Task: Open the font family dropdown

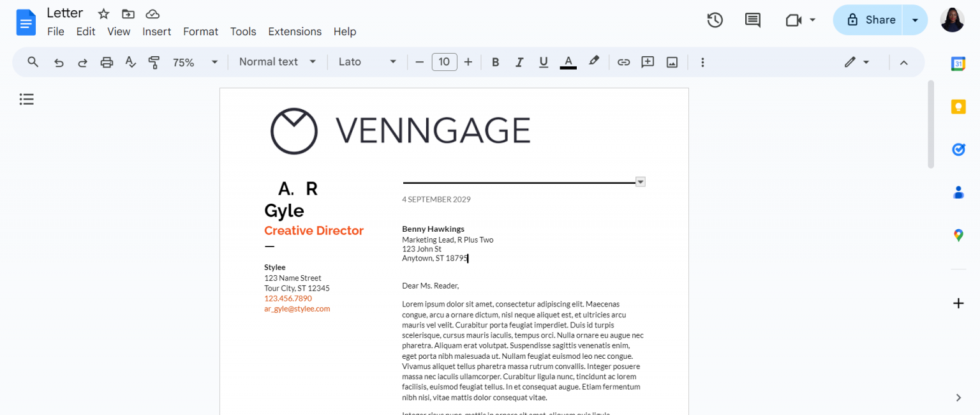Action: click(367, 61)
